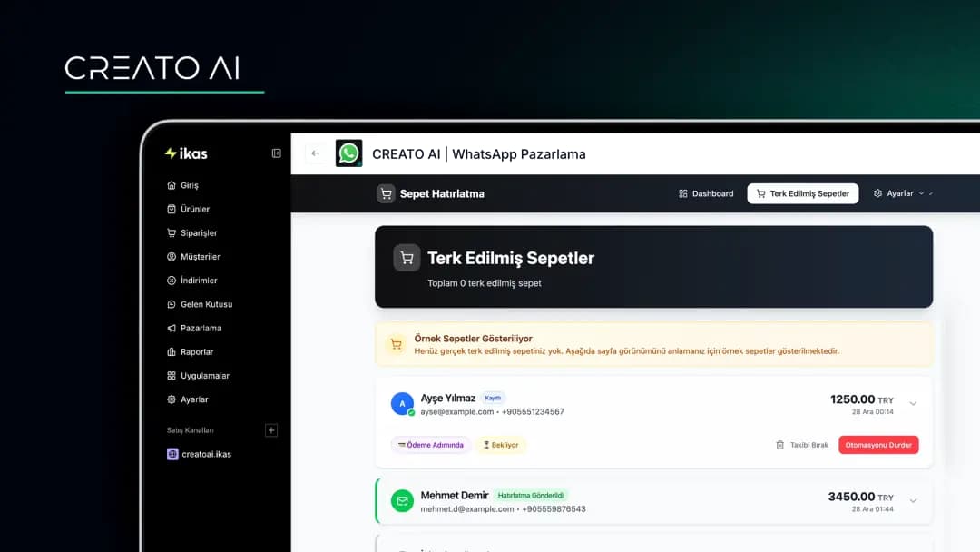Screen dimensions: 980x552
Task: Click the Takibi Bırak button
Action: 801,445
